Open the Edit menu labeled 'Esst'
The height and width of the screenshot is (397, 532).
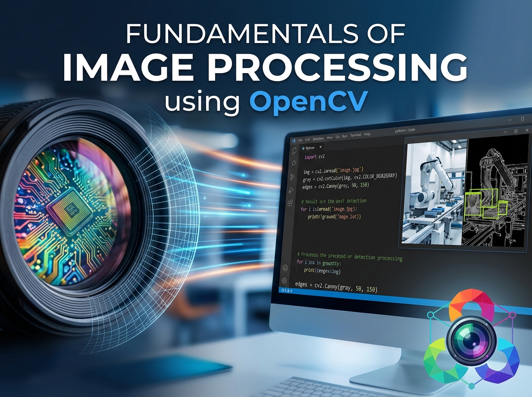(x=307, y=140)
